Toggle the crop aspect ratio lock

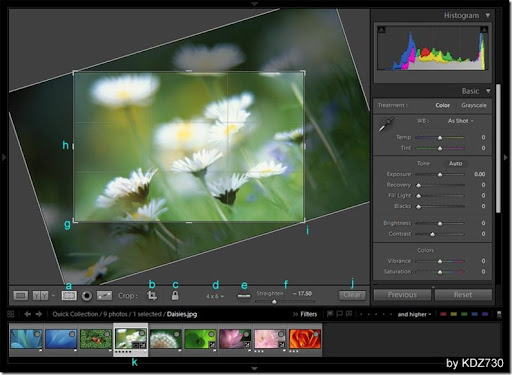175,295
